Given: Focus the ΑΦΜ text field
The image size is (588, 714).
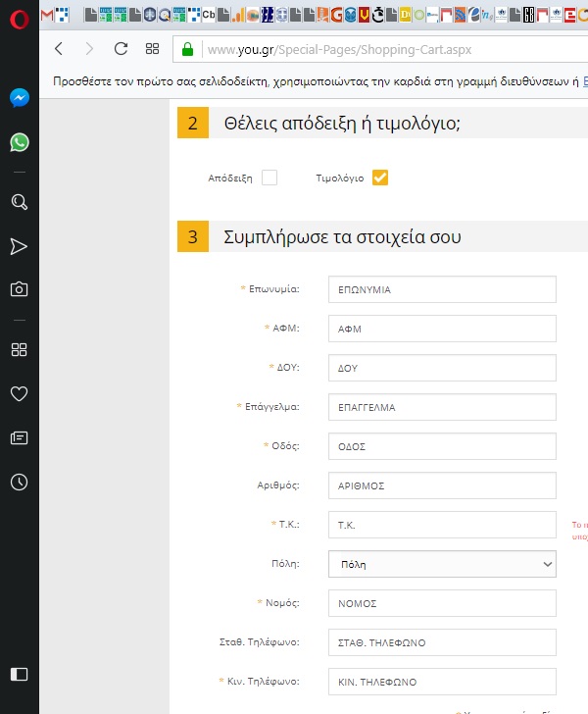Looking at the screenshot, I should pos(441,329).
